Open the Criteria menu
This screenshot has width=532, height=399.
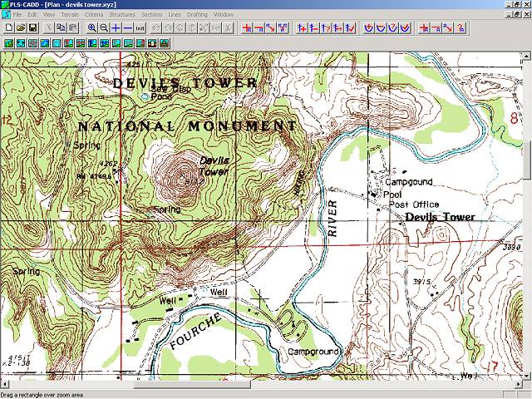pos(94,15)
